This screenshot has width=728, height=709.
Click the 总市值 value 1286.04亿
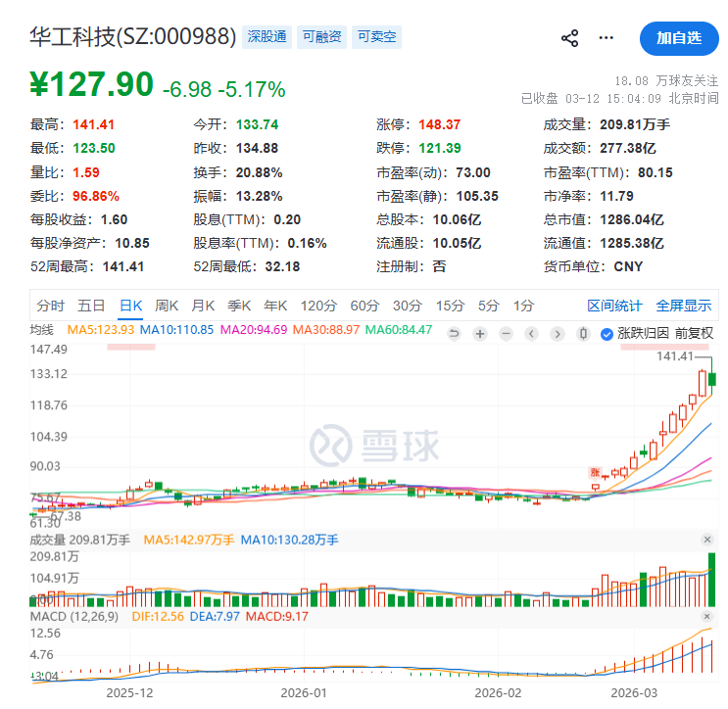(x=632, y=219)
